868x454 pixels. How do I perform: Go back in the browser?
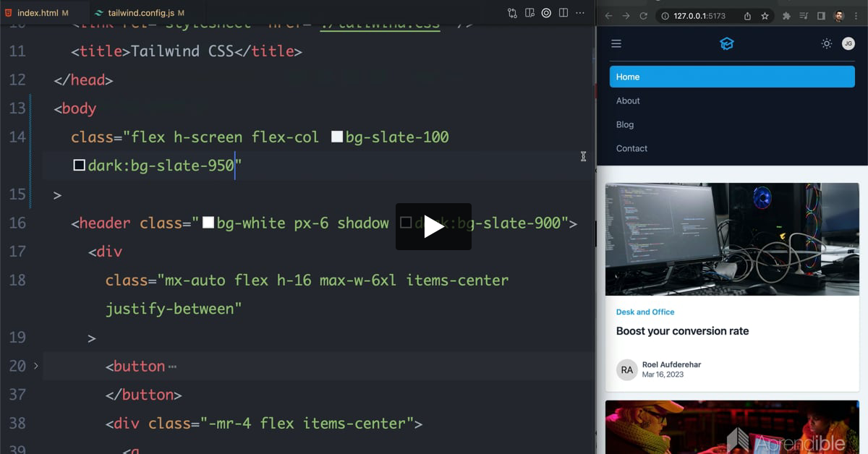pos(608,16)
